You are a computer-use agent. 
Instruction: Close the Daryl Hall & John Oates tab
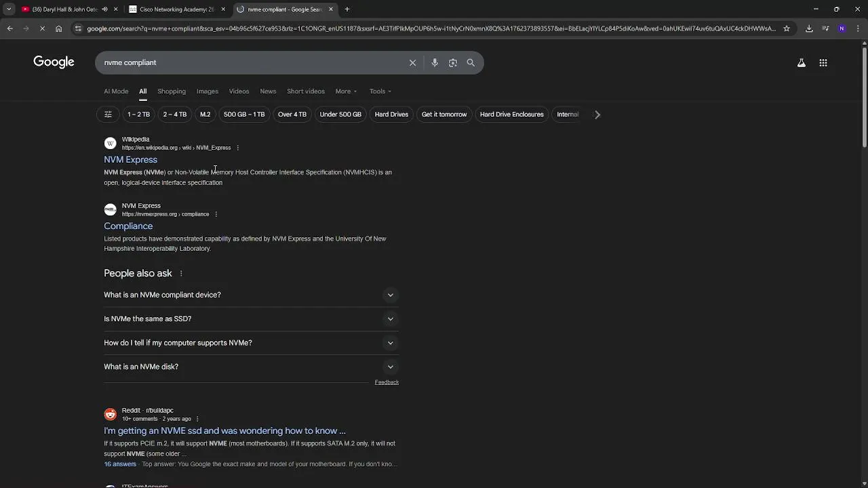(115, 9)
